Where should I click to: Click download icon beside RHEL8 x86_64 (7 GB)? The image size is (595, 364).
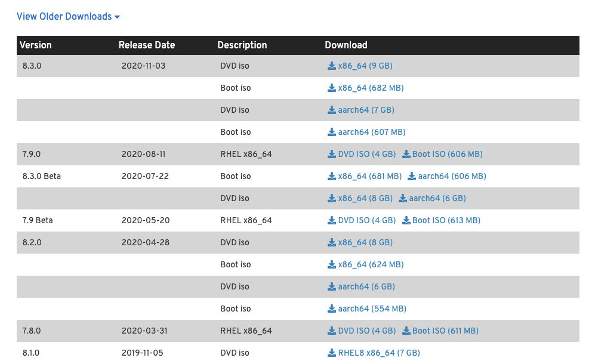tap(332, 353)
